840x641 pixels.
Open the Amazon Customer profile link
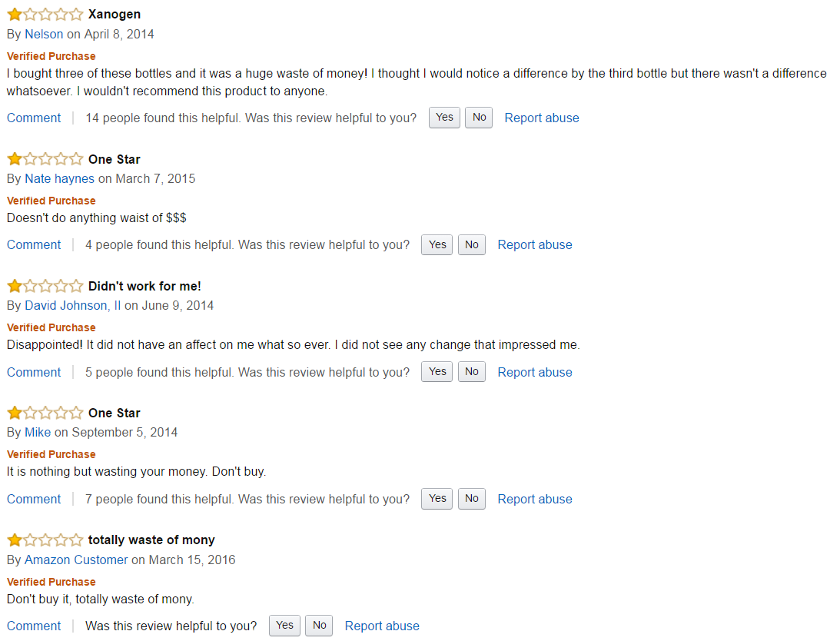[x=76, y=560]
